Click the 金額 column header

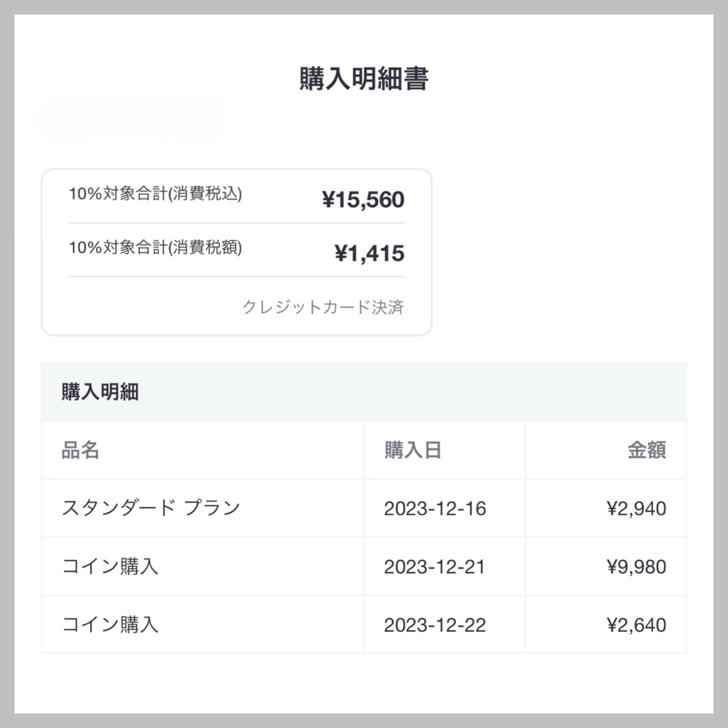(646, 451)
